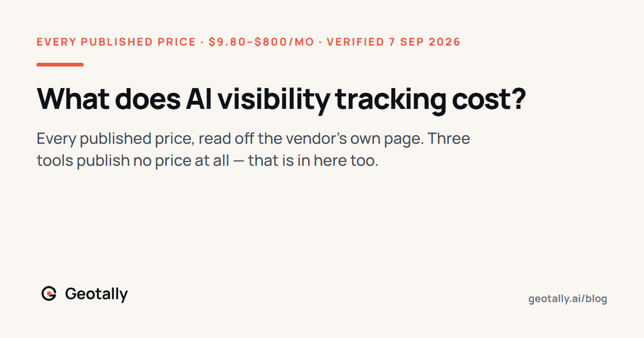644x338 pixels.
Task: Click the Geotally wordmark text
Action: tap(96, 294)
